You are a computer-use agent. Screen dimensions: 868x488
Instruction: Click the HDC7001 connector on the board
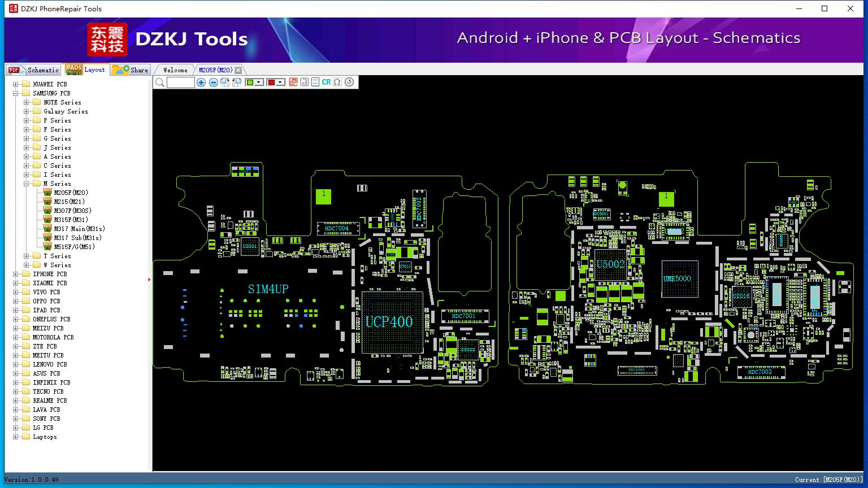[x=464, y=316]
